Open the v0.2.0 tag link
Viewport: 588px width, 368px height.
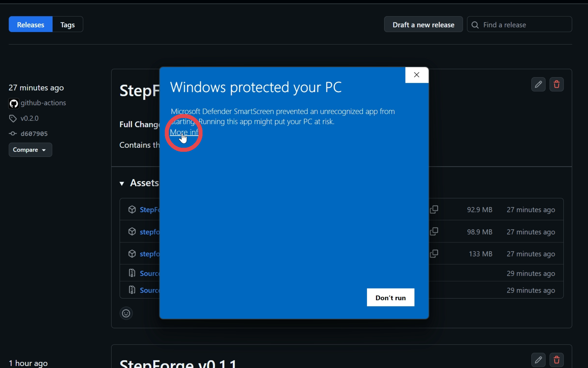[x=30, y=119]
